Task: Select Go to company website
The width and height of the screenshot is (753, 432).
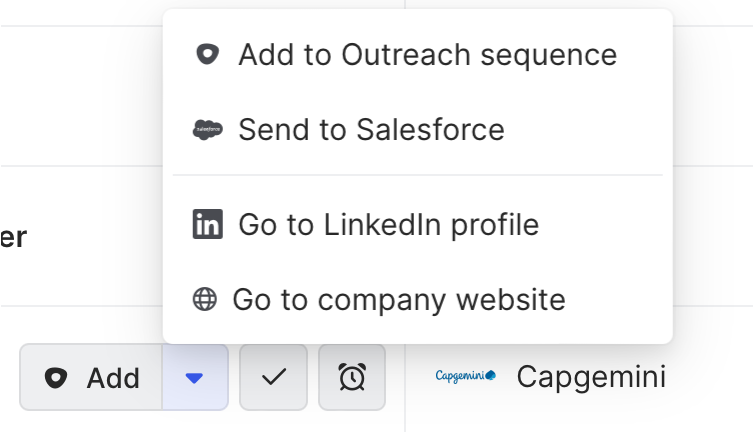Action: coord(399,299)
